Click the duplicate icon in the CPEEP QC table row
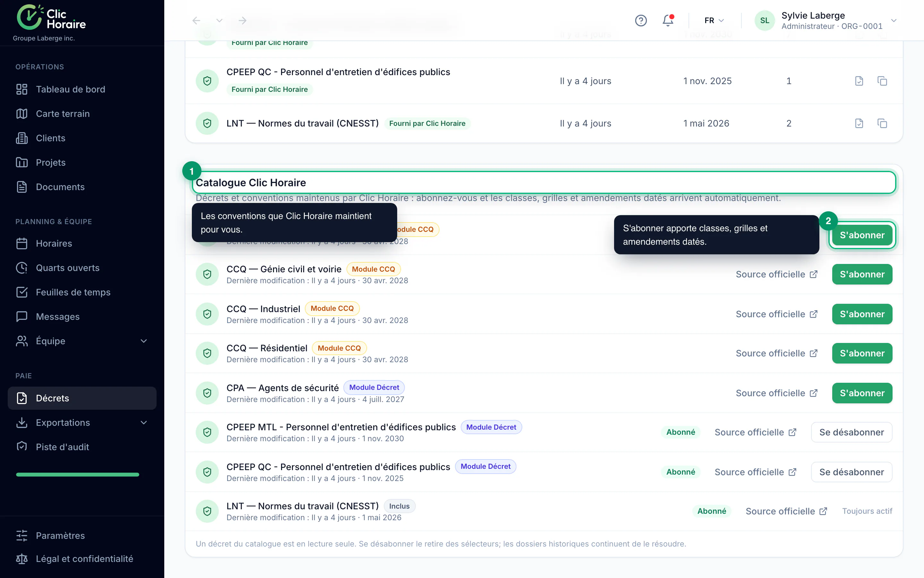This screenshot has height=578, width=924. (x=882, y=81)
